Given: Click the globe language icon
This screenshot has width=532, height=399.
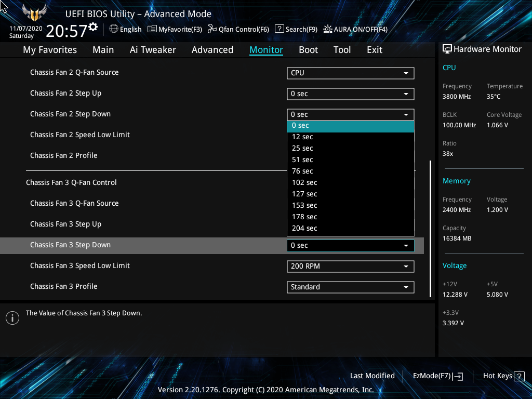Looking at the screenshot, I should pos(114,29).
